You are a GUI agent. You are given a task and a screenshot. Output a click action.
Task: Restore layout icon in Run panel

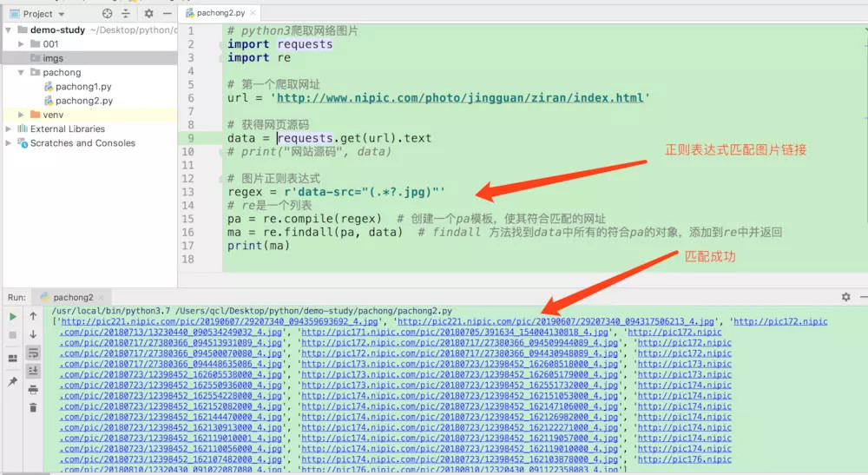[13, 359]
